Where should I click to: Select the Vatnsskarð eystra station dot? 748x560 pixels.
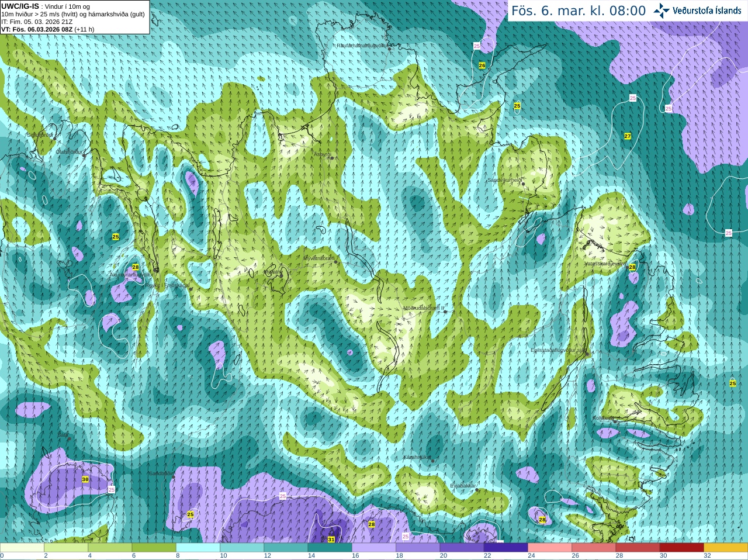pos(626,268)
